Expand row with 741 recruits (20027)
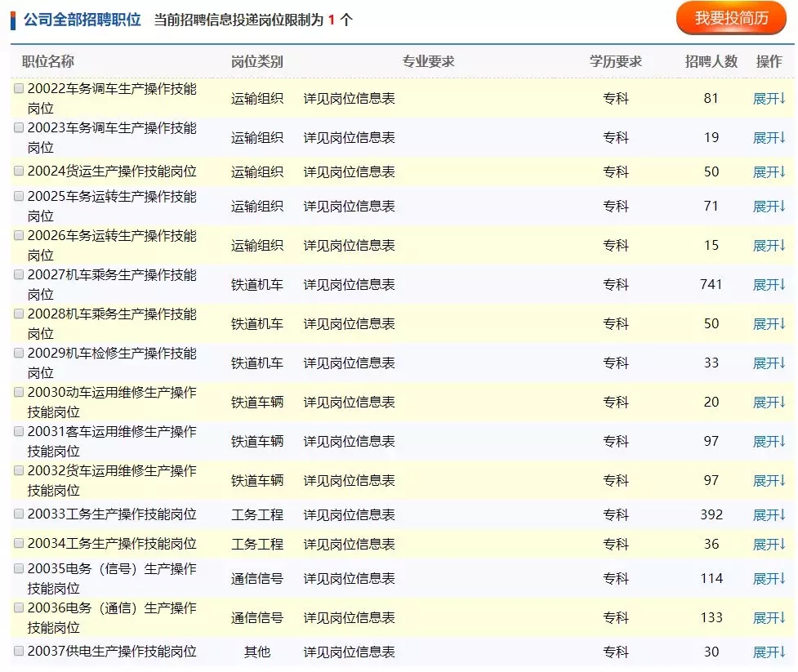Viewport: 798px width, 672px height. pos(769,285)
